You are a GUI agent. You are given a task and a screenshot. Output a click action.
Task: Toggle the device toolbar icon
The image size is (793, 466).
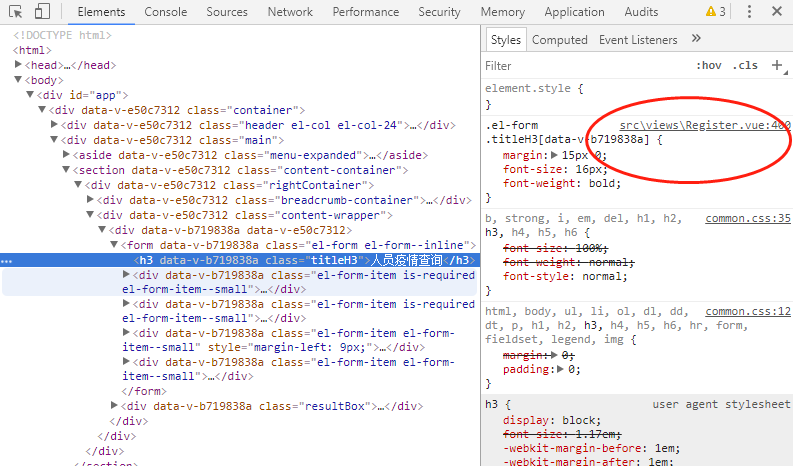click(42, 12)
